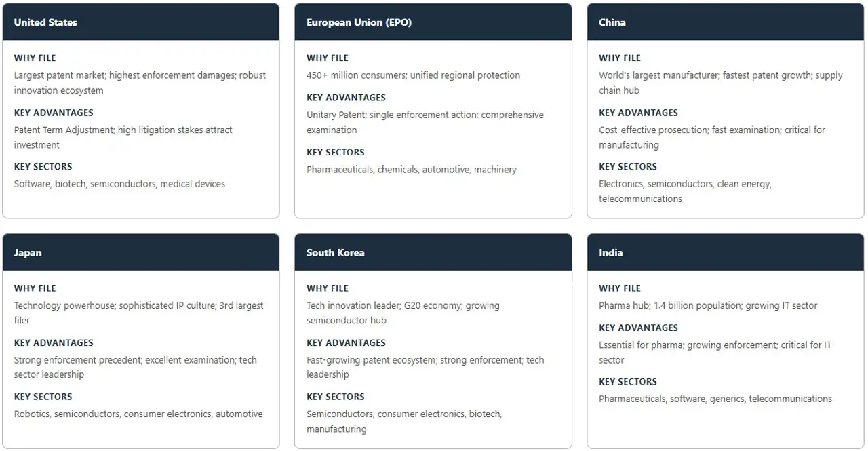
Task: Click "Pharmaceuticals, software, generics, telecommunications" text
Action: 715,399
